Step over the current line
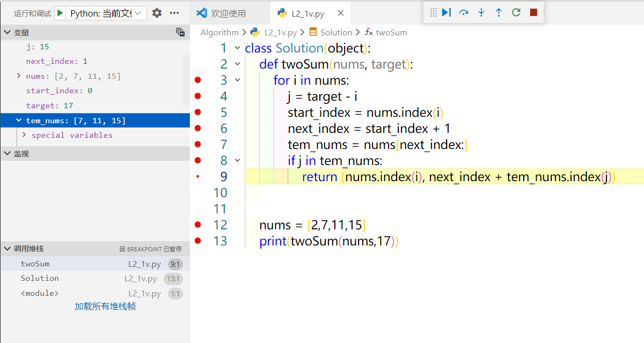This screenshot has height=343, width=644. (x=464, y=12)
